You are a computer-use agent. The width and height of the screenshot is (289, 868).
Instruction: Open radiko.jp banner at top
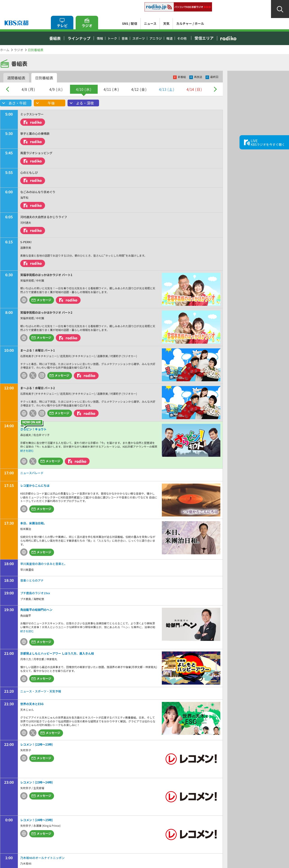[178, 7]
